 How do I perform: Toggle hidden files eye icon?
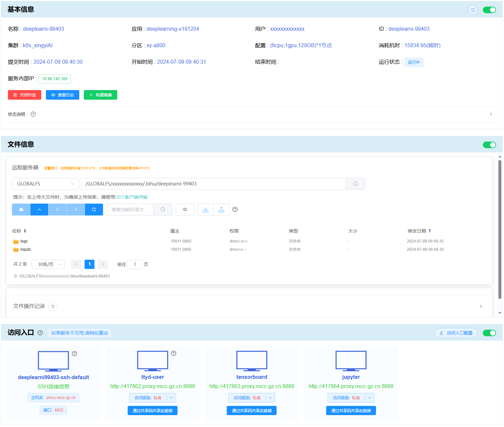pos(185,210)
